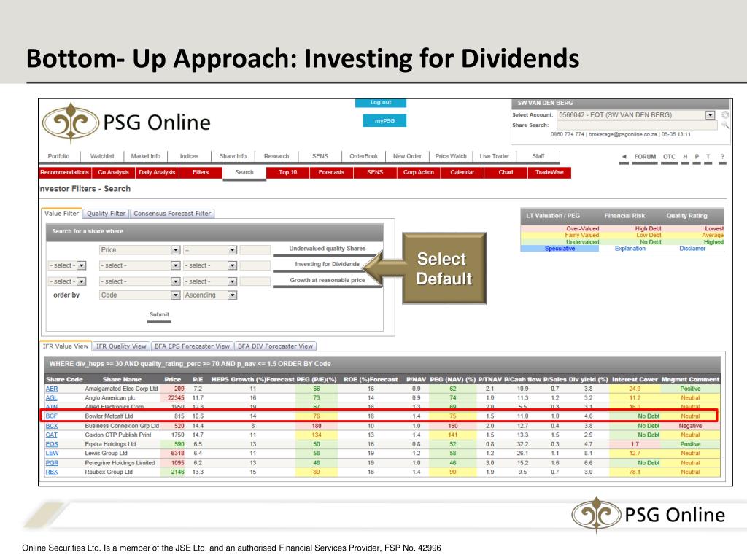Open the Watchlist menu

[102, 156]
